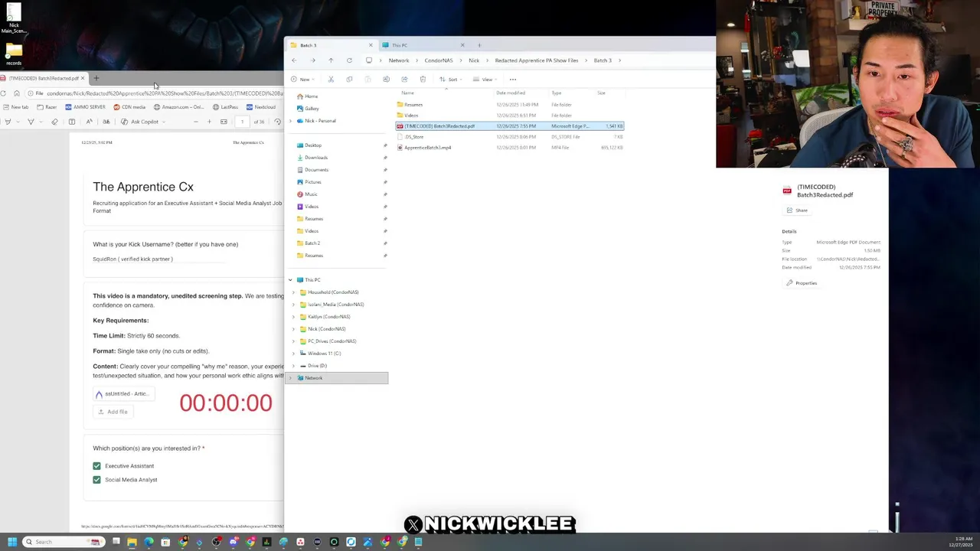Check the Executive Assistant checkbox
This screenshot has width=980, height=551.
click(96, 466)
